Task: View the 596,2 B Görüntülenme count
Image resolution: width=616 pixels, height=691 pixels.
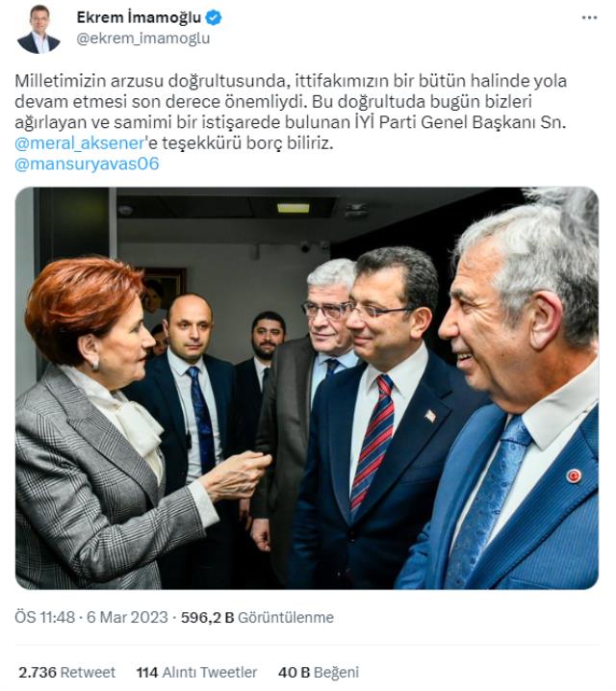Action: (257, 617)
